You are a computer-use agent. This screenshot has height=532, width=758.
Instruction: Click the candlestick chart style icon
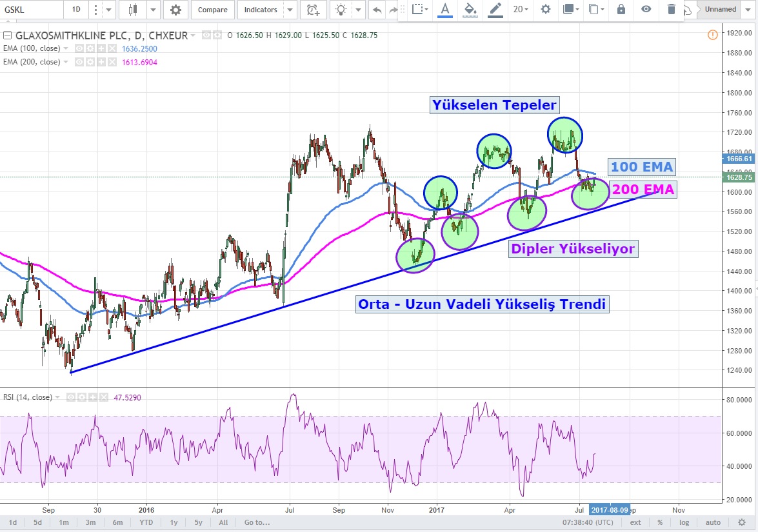[x=134, y=10]
